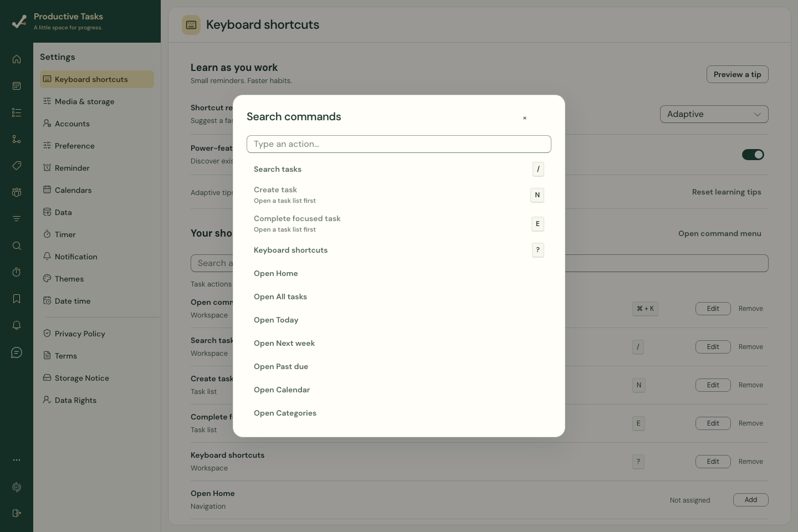Click the more options ellipsis in left rail
This screenshot has width=798, height=532.
pos(17,460)
